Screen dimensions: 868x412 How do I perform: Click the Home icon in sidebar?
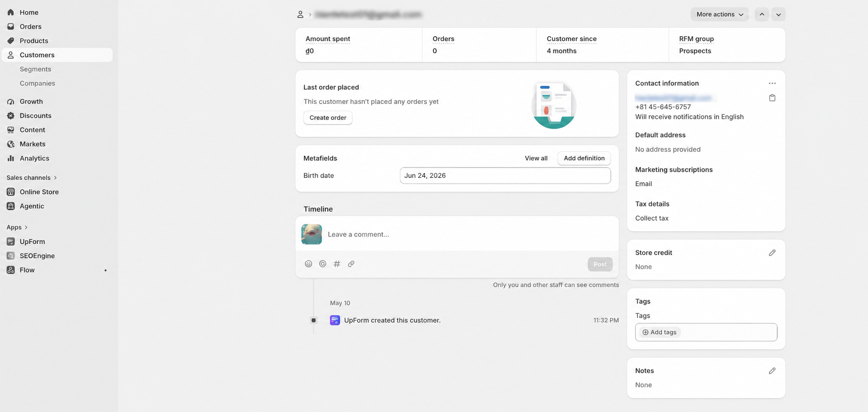pos(10,12)
